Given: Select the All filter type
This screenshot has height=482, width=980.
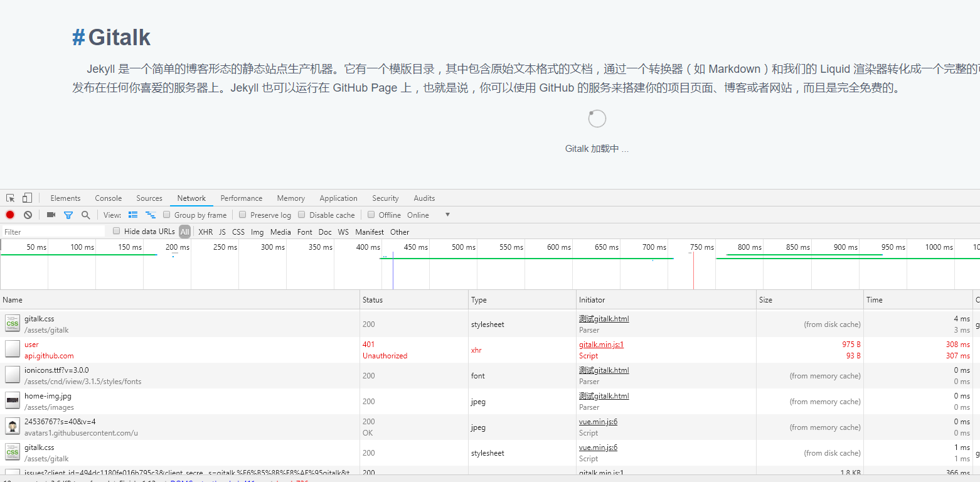Looking at the screenshot, I should (184, 232).
